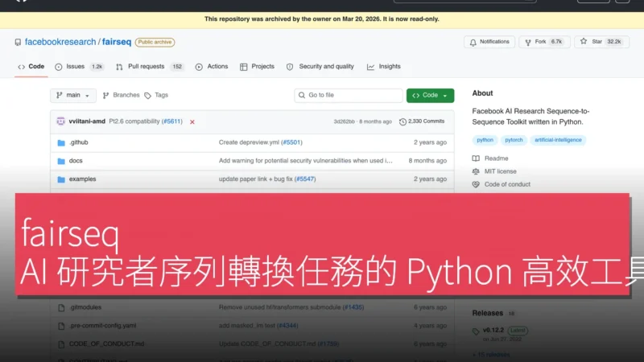Open the Pull requests tab
This screenshot has width=644, height=362.
coord(149,67)
